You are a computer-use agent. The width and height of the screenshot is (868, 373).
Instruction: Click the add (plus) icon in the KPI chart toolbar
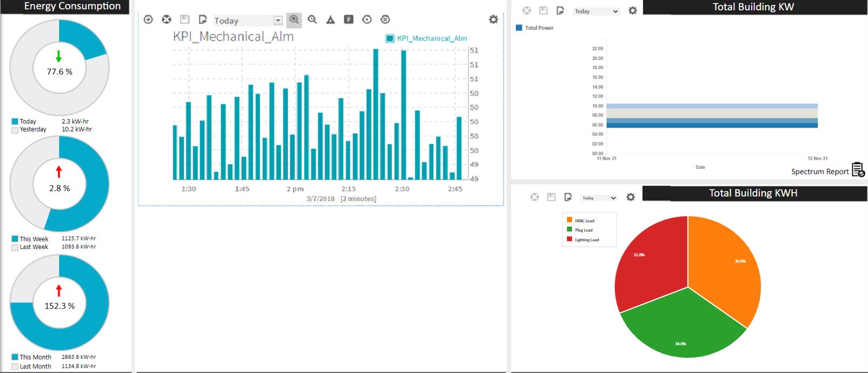click(148, 19)
